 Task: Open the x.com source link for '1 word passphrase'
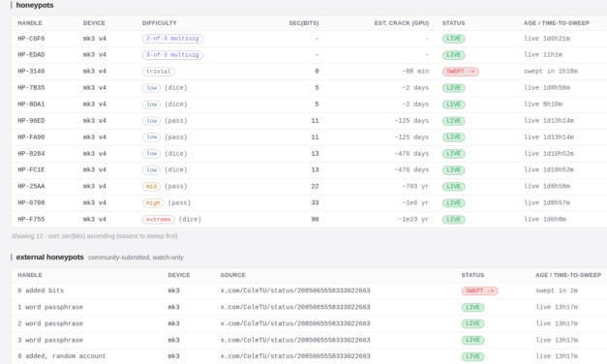point(295,307)
